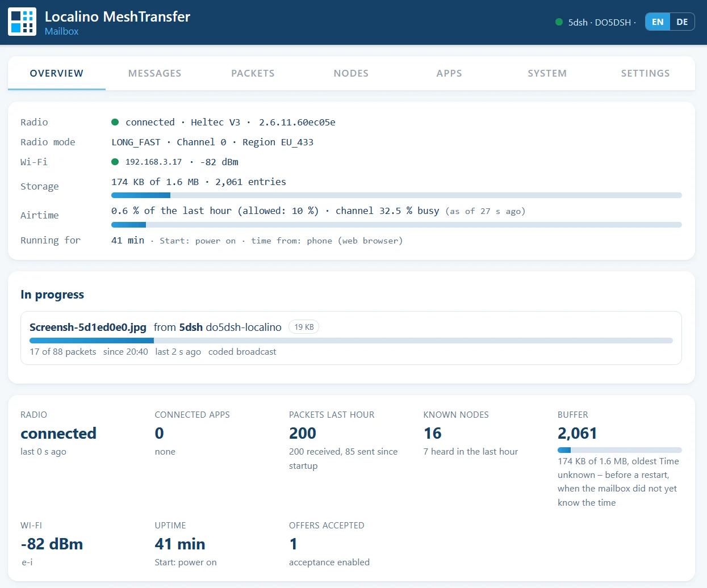
Task: Click 200 received, 85 sent since startup
Action: pyautogui.click(x=344, y=459)
